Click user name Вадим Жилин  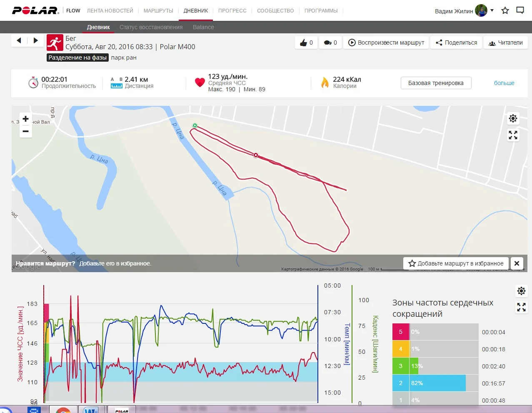454,11
